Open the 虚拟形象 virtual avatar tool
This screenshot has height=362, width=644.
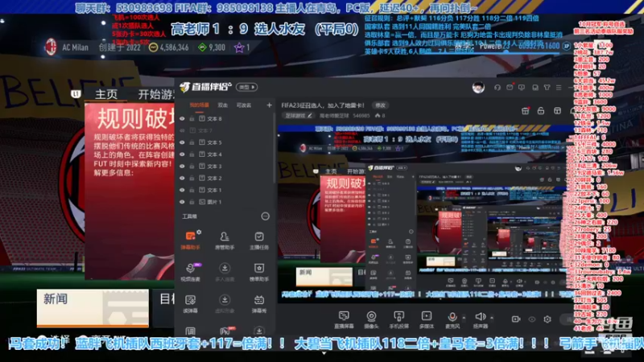(x=225, y=304)
